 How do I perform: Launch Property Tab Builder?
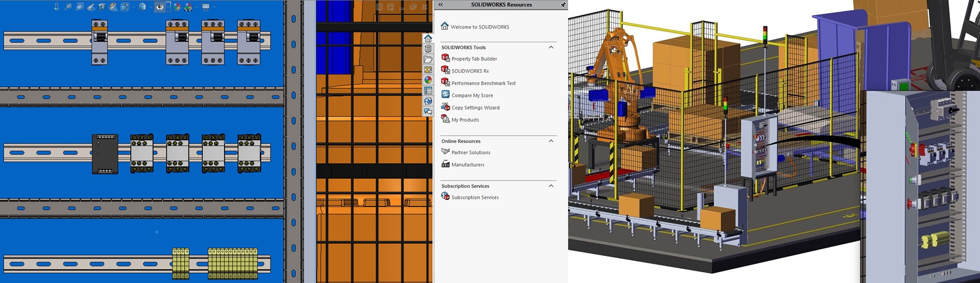tap(469, 59)
